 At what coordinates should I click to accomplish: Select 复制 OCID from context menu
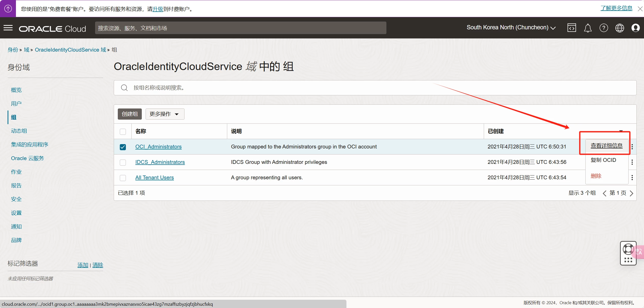(603, 160)
